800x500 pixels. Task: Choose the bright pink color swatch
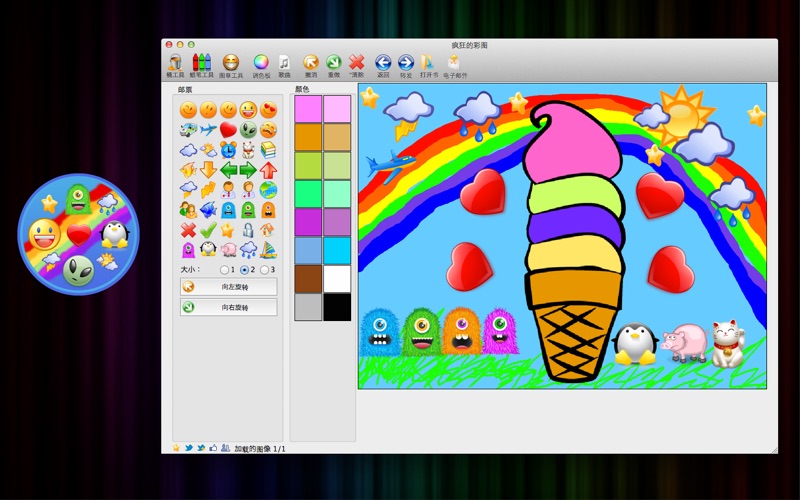tap(308, 109)
